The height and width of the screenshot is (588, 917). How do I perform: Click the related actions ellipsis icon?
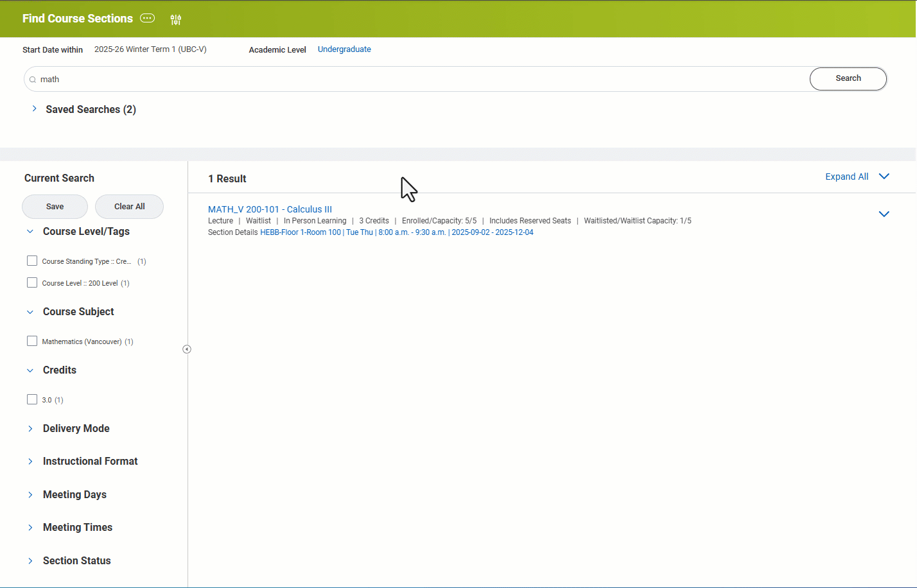(148, 18)
